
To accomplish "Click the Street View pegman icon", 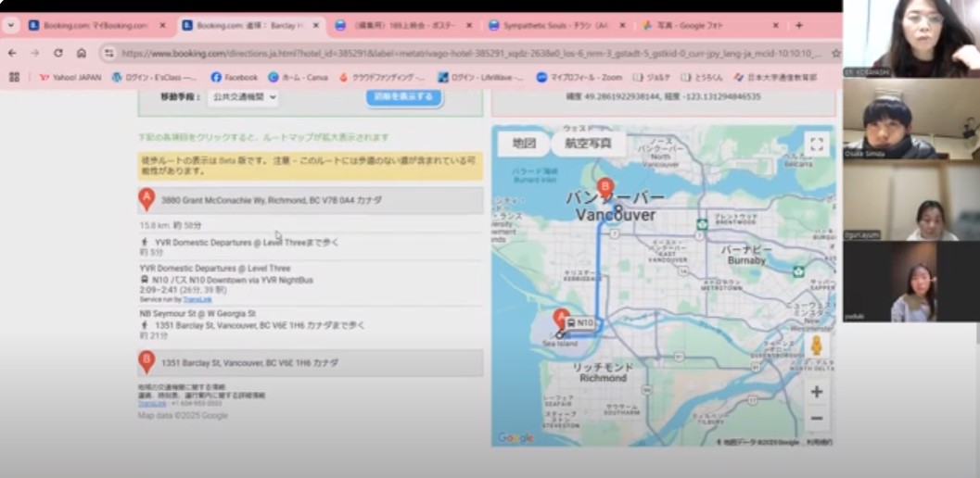I will pyautogui.click(x=816, y=347).
